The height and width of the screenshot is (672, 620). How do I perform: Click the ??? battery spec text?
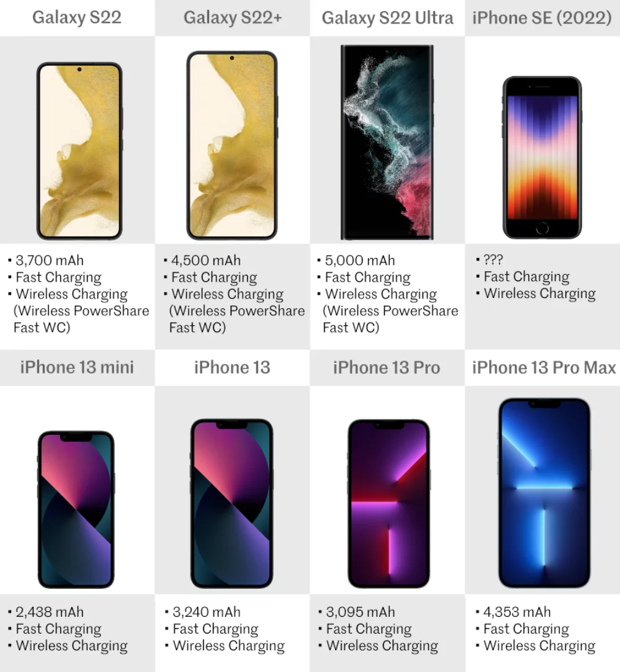pos(493,259)
